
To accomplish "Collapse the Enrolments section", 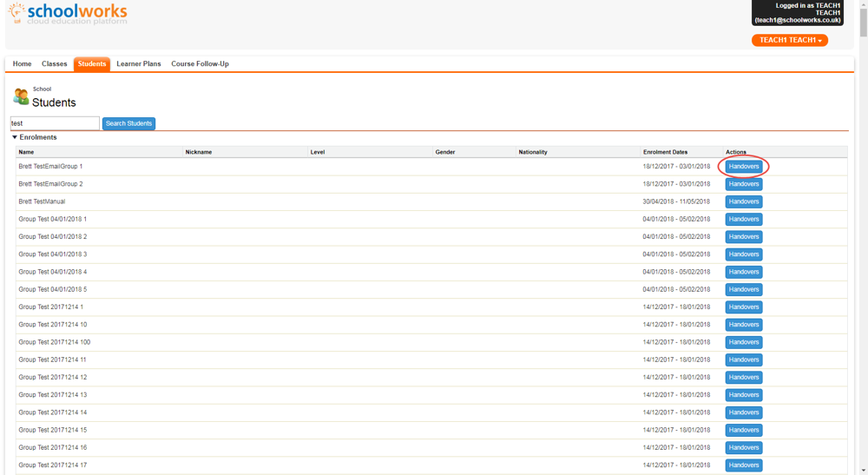I will click(15, 137).
